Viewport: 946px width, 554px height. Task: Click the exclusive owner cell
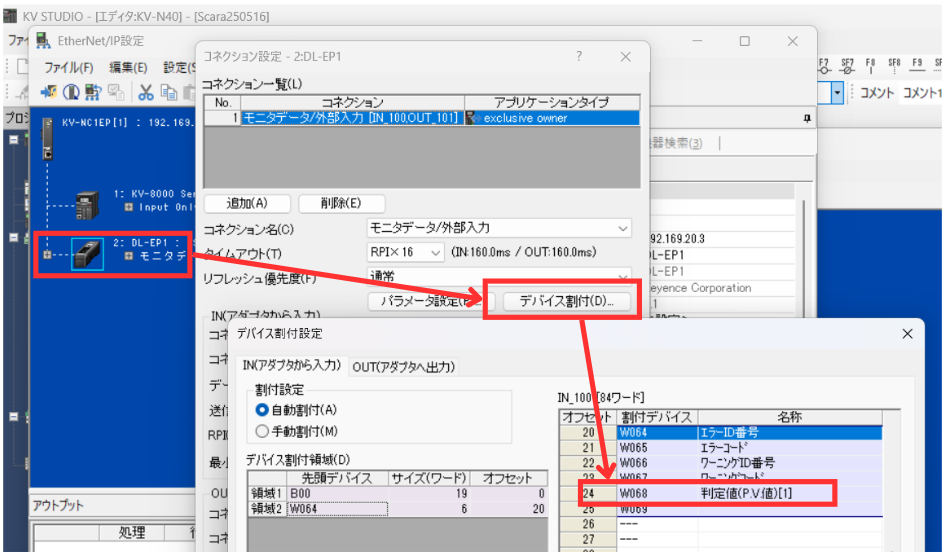pyautogui.click(x=552, y=118)
